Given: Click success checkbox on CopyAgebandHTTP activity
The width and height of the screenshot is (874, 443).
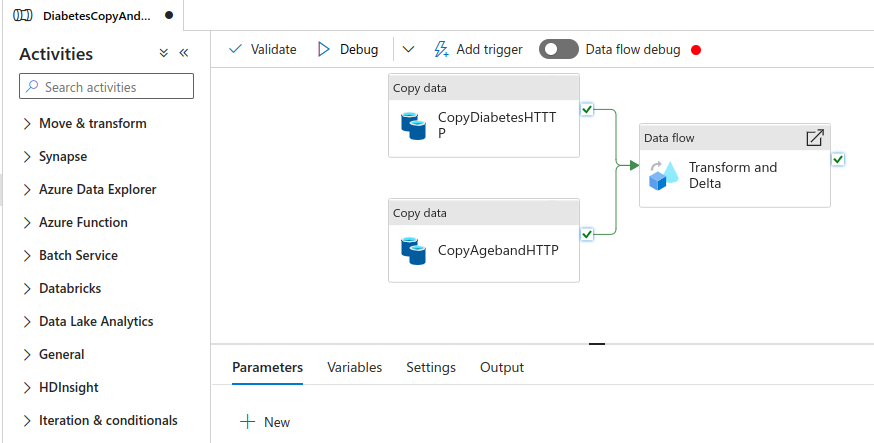Looking at the screenshot, I should click(x=587, y=235).
